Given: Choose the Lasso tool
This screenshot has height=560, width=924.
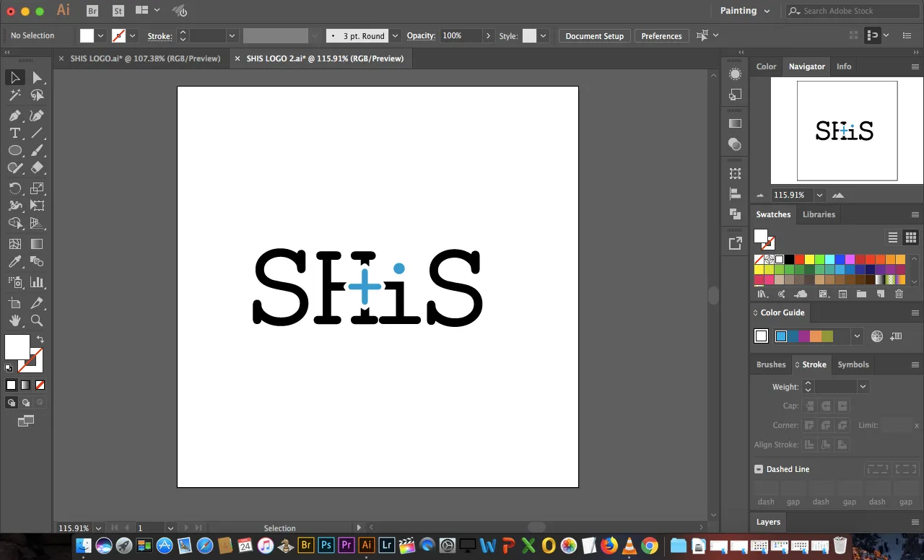Looking at the screenshot, I should click(38, 95).
